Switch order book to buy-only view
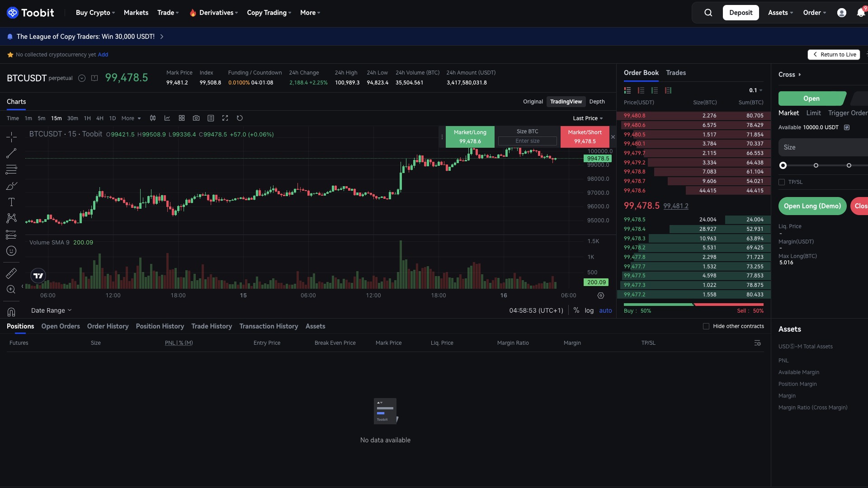 [x=655, y=90]
